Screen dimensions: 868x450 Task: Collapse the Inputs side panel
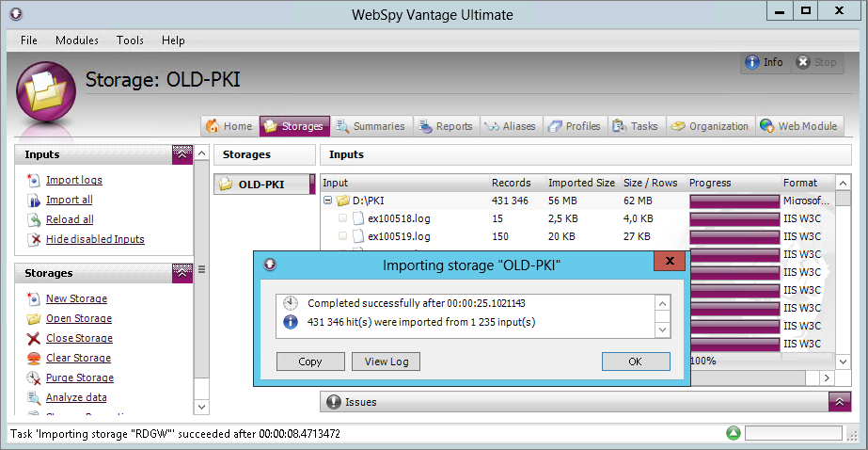pos(182,154)
